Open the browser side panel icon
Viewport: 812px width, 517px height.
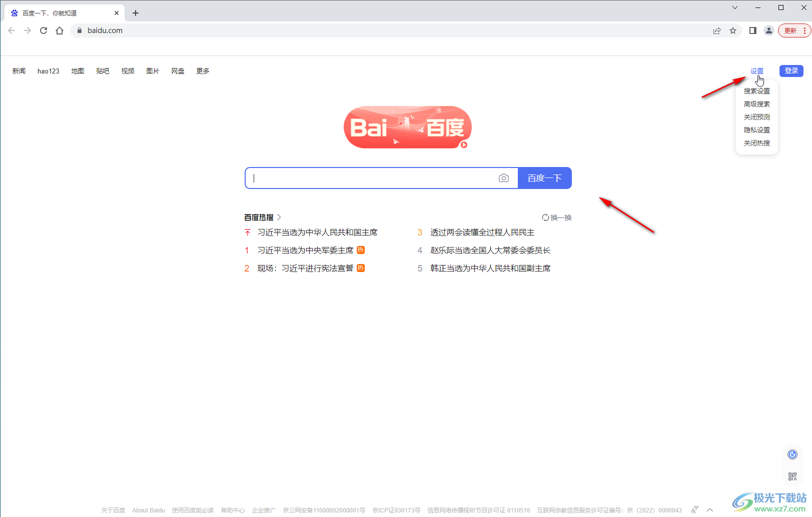tap(752, 30)
